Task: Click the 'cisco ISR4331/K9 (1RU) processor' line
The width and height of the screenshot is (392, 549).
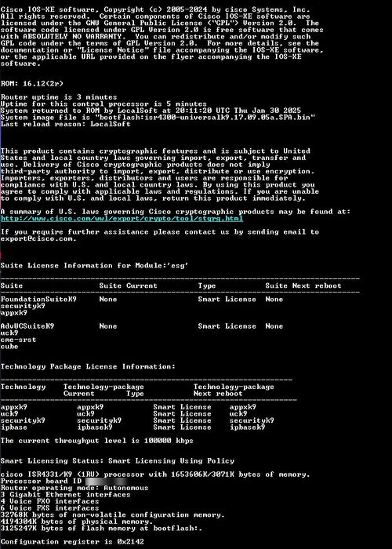Action: click(x=155, y=474)
